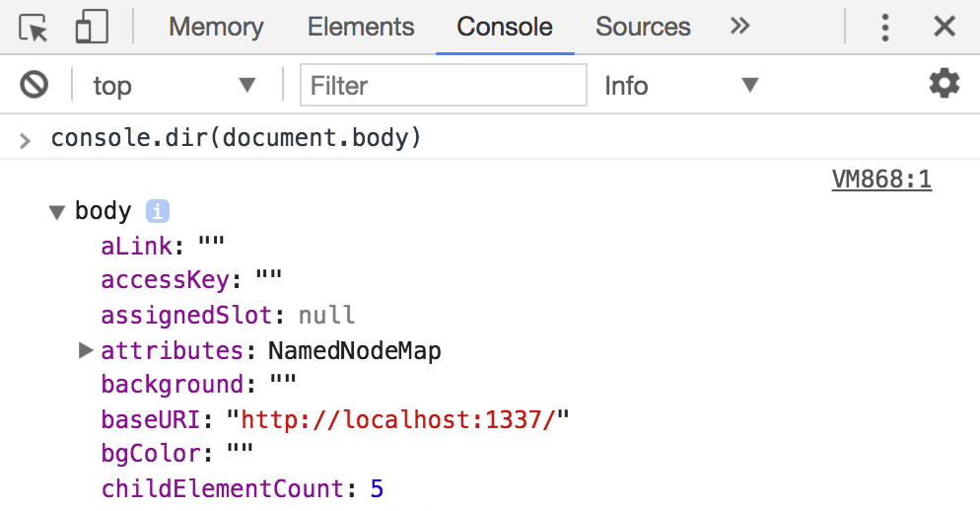Click the http://localhost:1337/ value
The image size is (980, 511).
398,419
